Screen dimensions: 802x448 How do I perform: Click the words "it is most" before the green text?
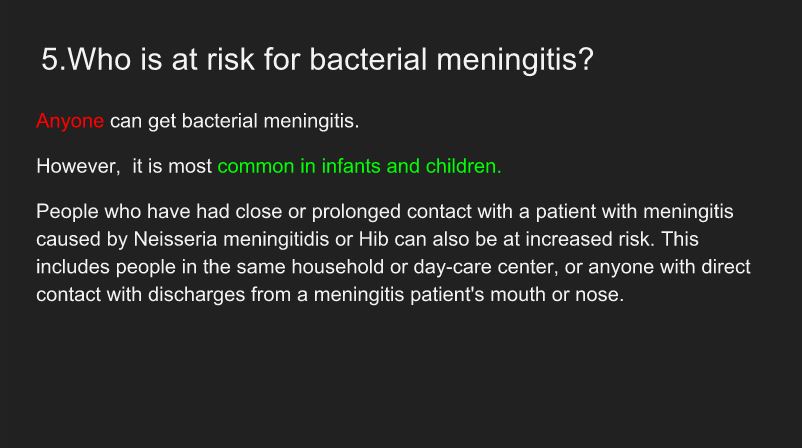[x=172, y=166]
